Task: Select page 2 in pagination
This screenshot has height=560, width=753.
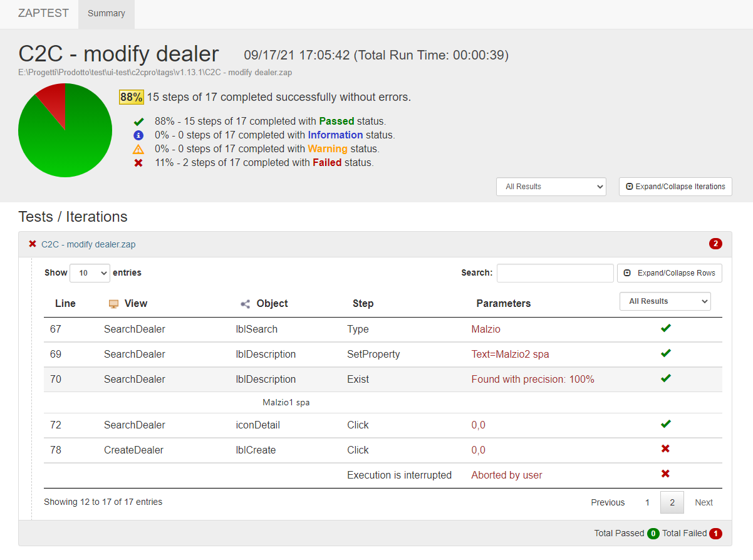Action: click(x=672, y=502)
